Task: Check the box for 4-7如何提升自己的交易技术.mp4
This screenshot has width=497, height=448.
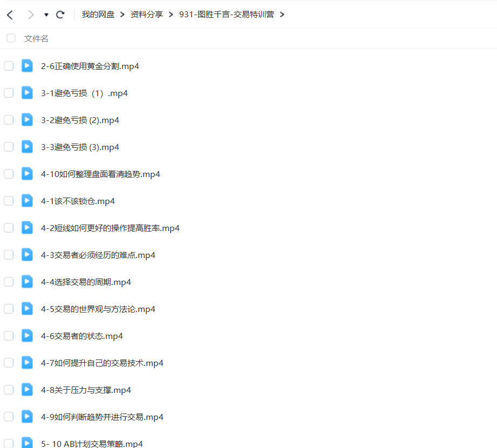Action: (x=9, y=362)
